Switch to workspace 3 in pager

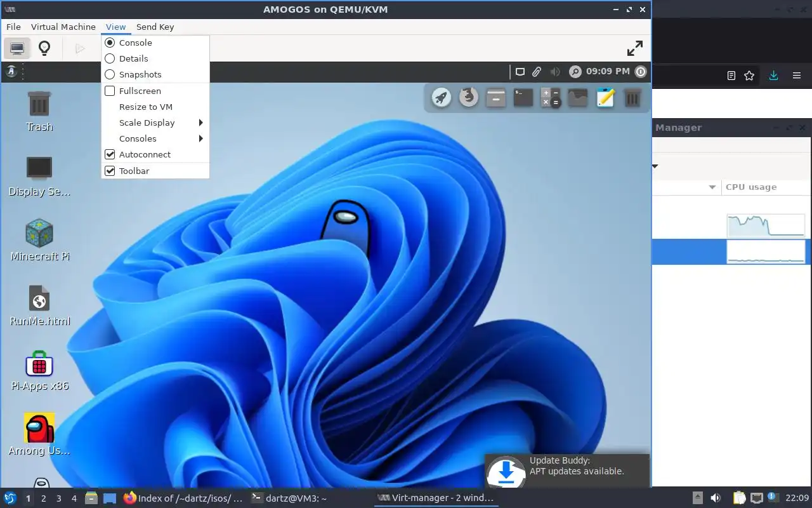pos(59,498)
